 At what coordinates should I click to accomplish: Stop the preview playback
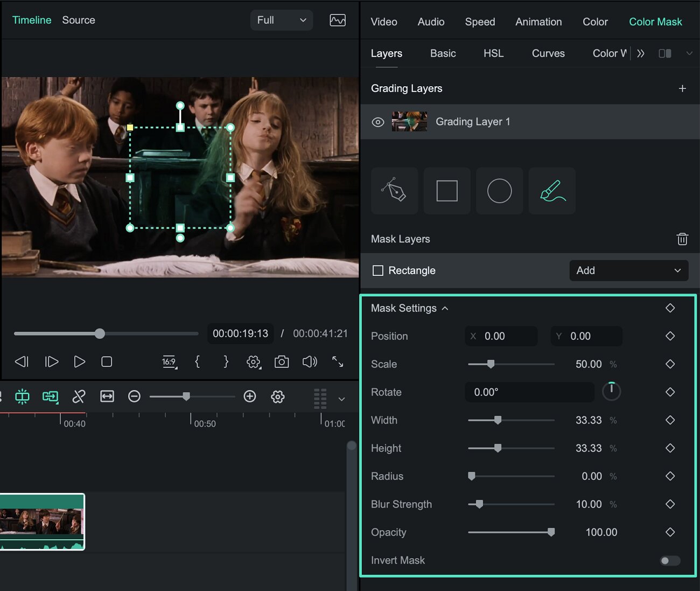coord(107,361)
